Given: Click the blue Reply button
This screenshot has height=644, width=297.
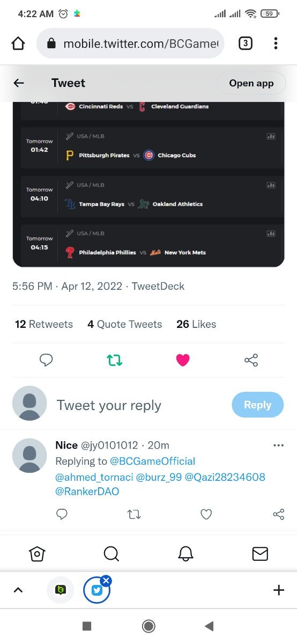Looking at the screenshot, I should click(258, 405).
